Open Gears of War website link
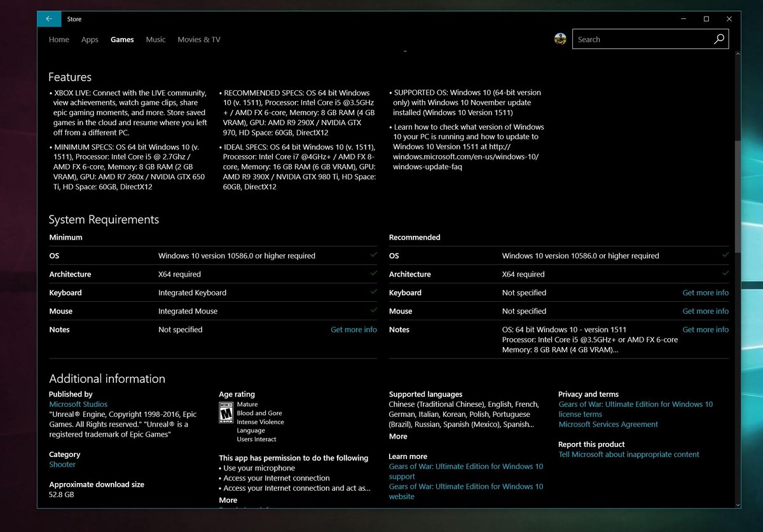The height and width of the screenshot is (532, 763). click(x=466, y=491)
